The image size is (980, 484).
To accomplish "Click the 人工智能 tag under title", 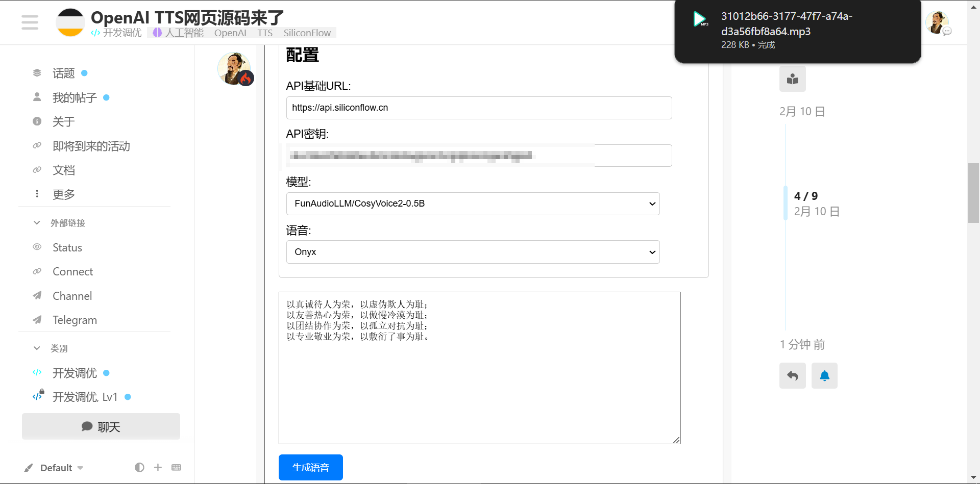I will click(178, 33).
